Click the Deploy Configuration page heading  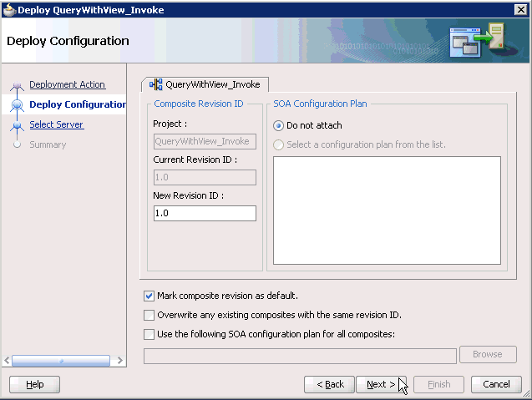[68, 41]
